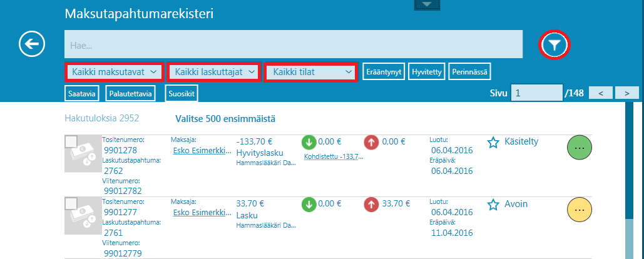Expand the Kaikki maksutavat dropdown
This screenshot has height=259, width=644.
[114, 72]
